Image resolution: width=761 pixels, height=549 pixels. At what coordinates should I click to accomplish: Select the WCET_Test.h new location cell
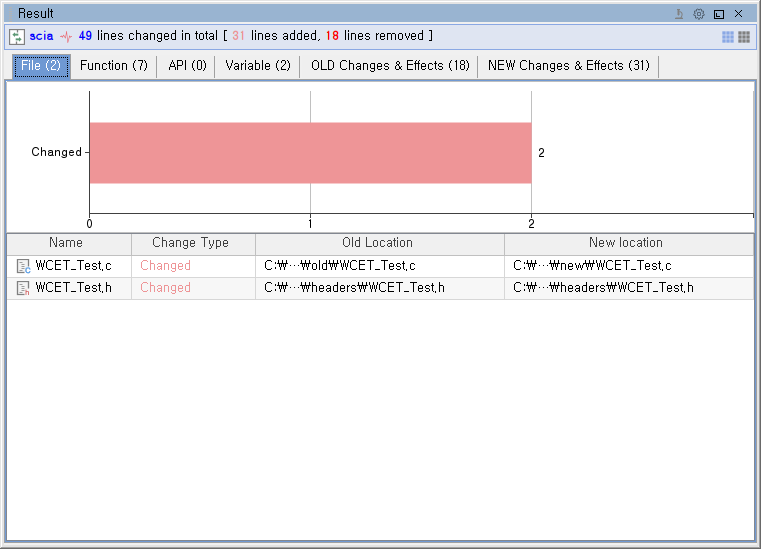603,288
